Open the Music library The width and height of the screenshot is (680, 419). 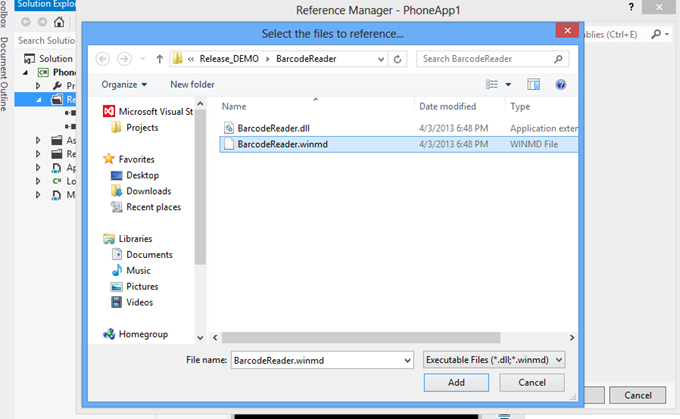pyautogui.click(x=131, y=270)
